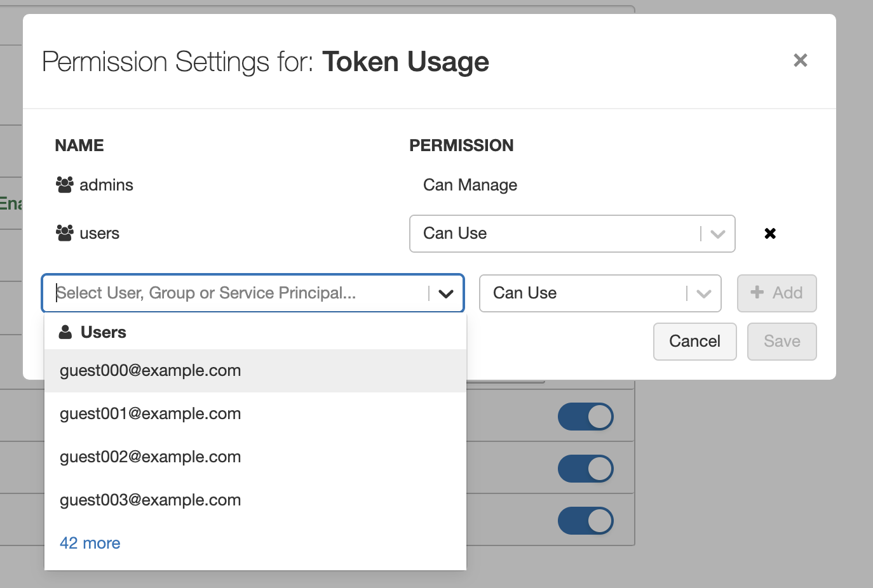
Task: Open the users Can Use permission dropdown
Action: (572, 234)
